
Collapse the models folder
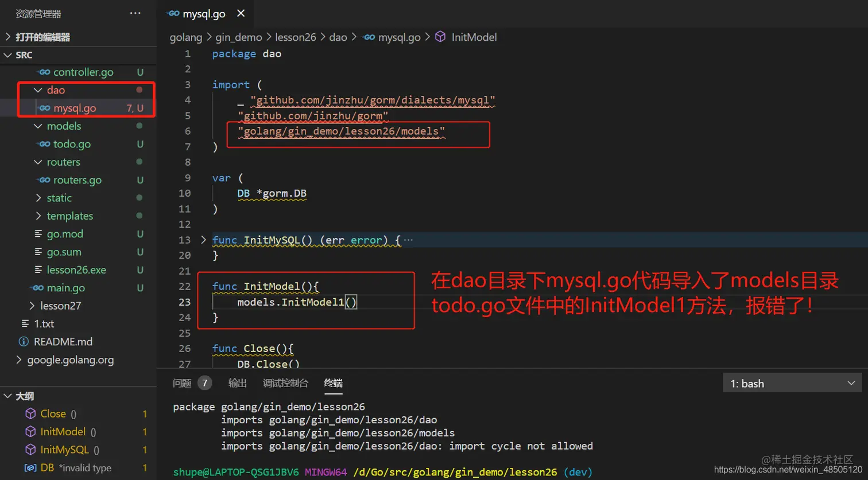[x=38, y=126]
